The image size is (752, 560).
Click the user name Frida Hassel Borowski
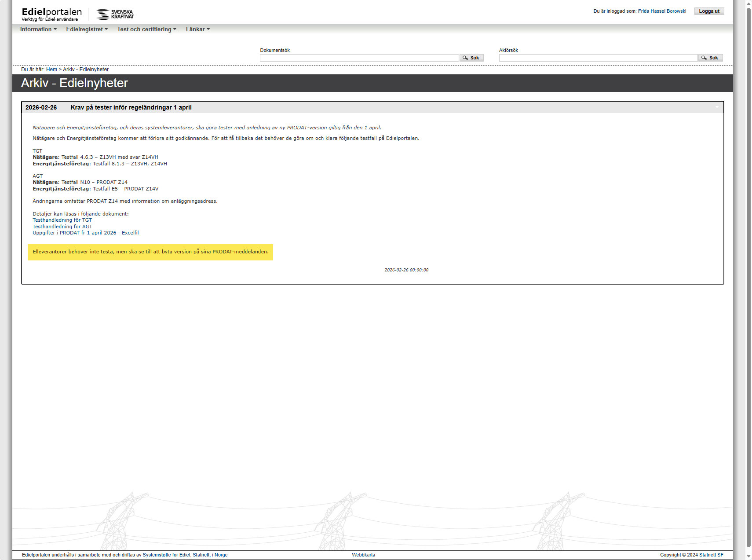(x=662, y=11)
